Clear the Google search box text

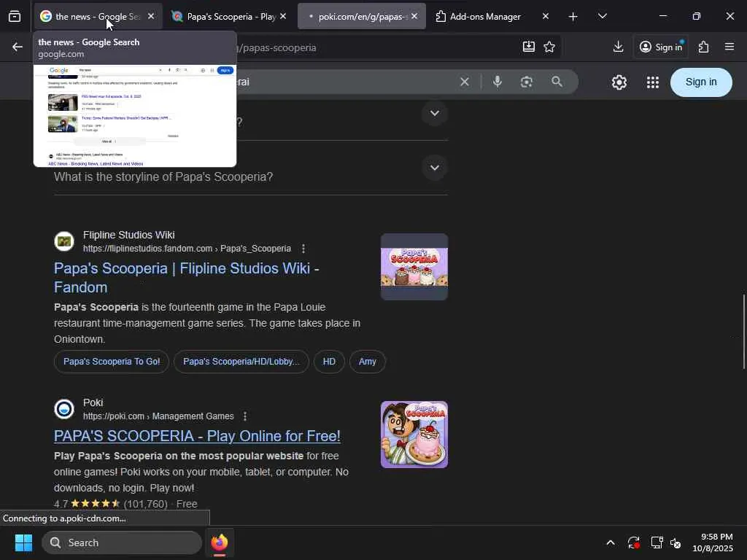point(465,82)
